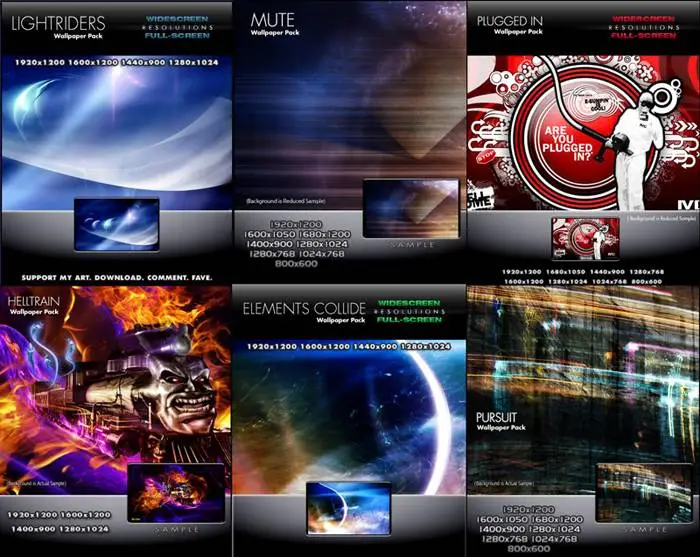
Task: Open the Mute pack sample thumbnail
Action: 411,208
